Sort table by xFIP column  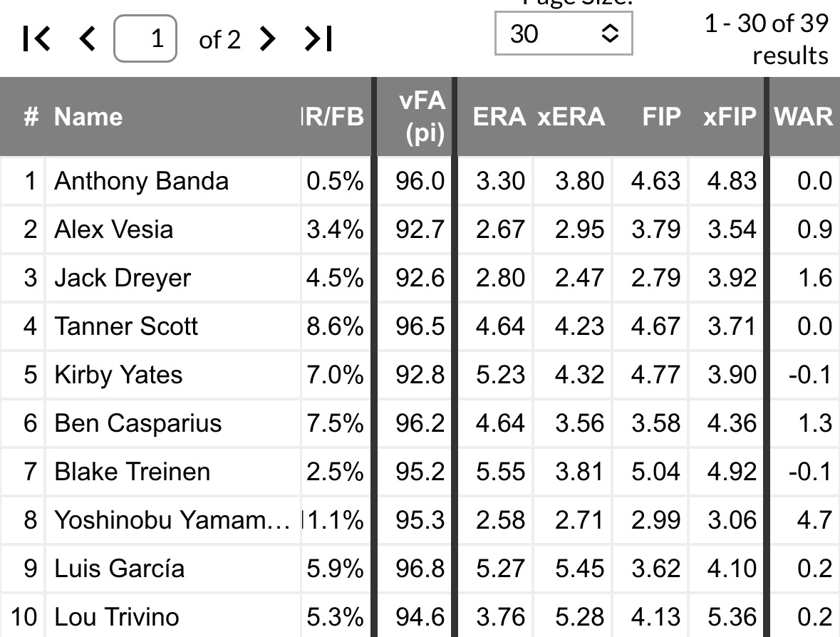[x=730, y=117]
